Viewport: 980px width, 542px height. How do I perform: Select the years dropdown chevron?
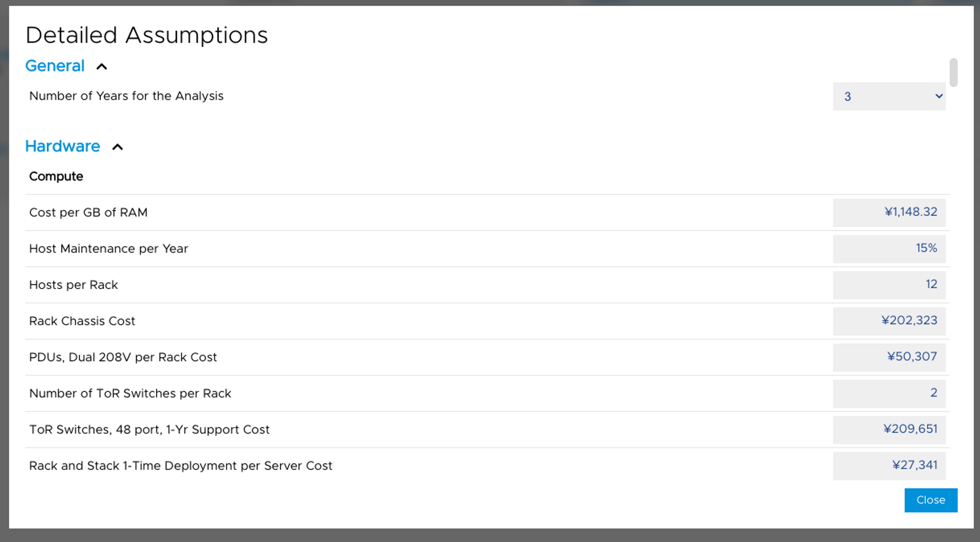pos(938,97)
